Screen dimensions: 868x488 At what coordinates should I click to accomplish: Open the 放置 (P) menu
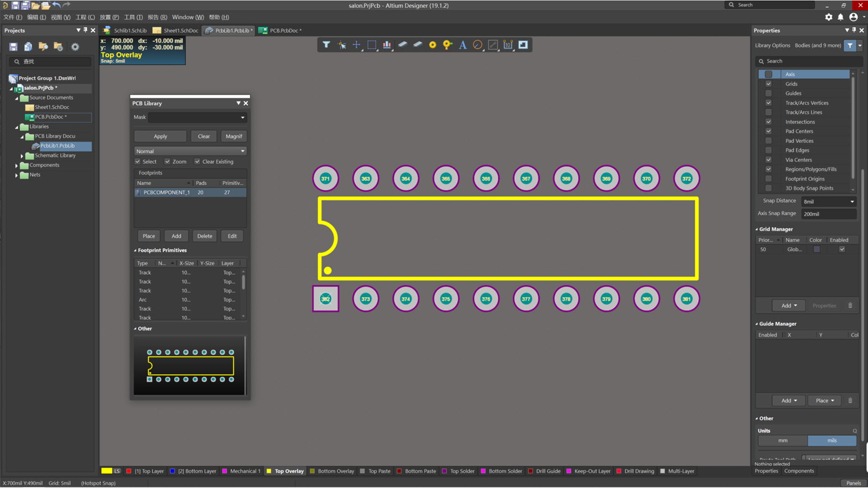pyautogui.click(x=109, y=17)
